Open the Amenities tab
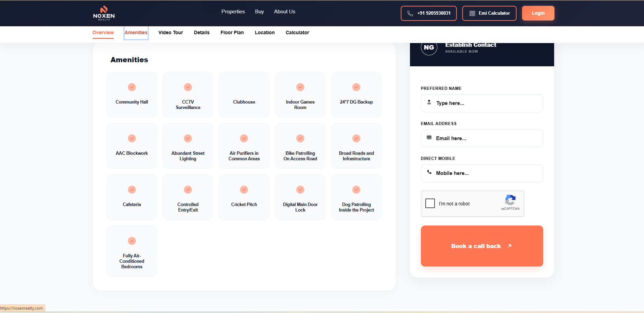Viewport: 644px width, 313px height. pyautogui.click(x=136, y=33)
